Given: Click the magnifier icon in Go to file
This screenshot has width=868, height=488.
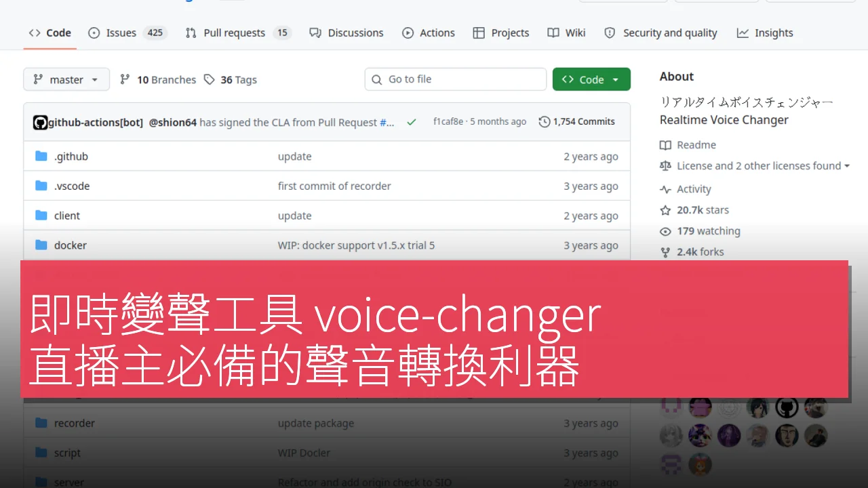Looking at the screenshot, I should pyautogui.click(x=377, y=79).
